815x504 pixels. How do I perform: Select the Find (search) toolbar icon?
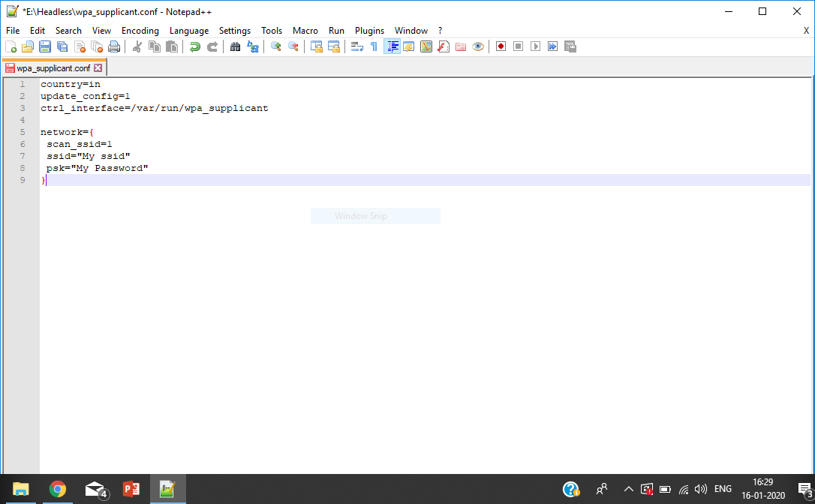[x=234, y=46]
